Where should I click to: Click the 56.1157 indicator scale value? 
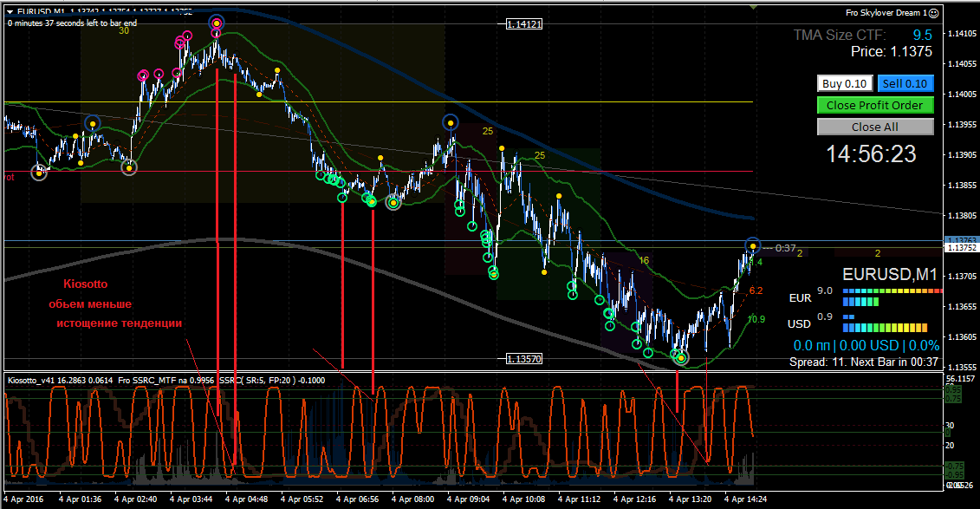pyautogui.click(x=963, y=379)
